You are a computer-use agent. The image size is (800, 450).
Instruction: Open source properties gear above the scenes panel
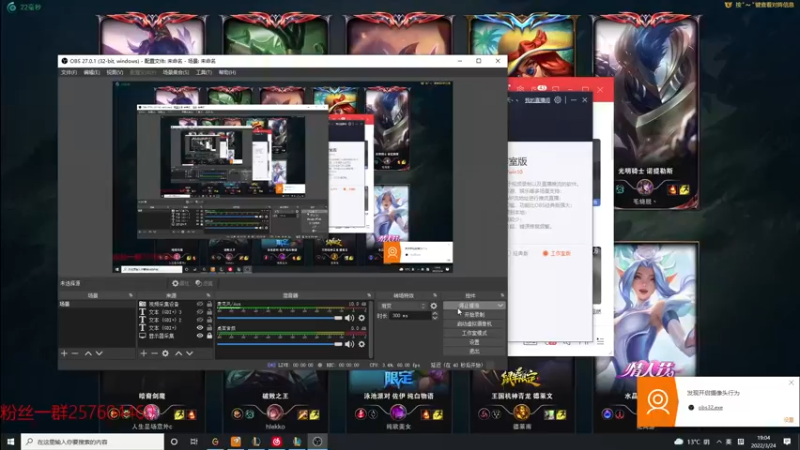coord(180,283)
